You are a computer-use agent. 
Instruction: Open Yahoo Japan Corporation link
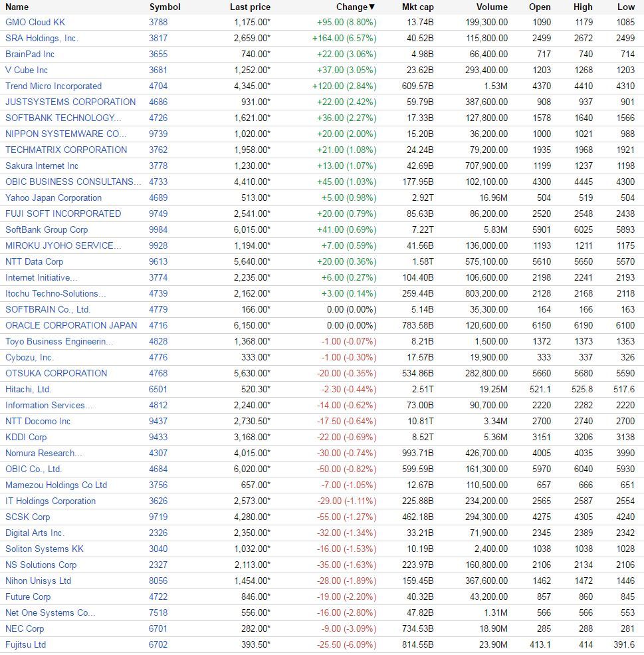click(53, 197)
